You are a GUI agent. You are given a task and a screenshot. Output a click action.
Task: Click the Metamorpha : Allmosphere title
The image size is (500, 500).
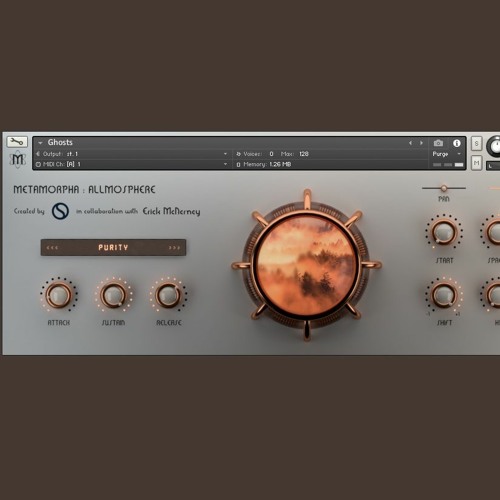(x=84, y=189)
